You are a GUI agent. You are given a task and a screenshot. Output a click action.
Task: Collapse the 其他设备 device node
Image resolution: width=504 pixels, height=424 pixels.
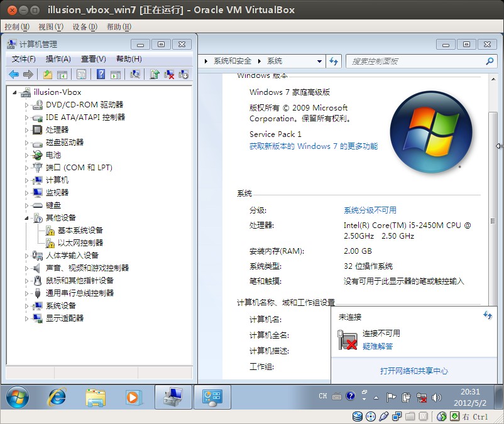26,218
